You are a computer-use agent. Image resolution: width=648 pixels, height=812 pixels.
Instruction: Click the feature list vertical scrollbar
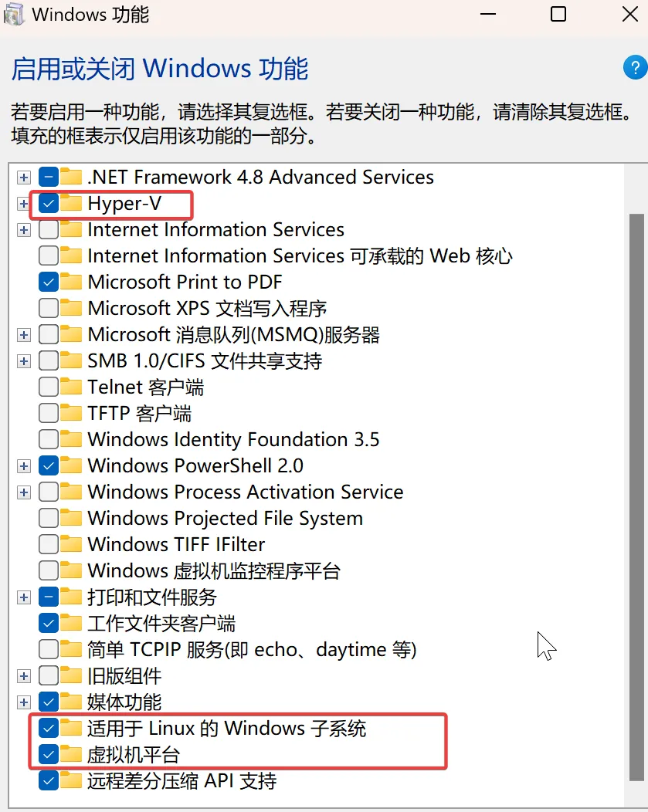[x=636, y=463]
